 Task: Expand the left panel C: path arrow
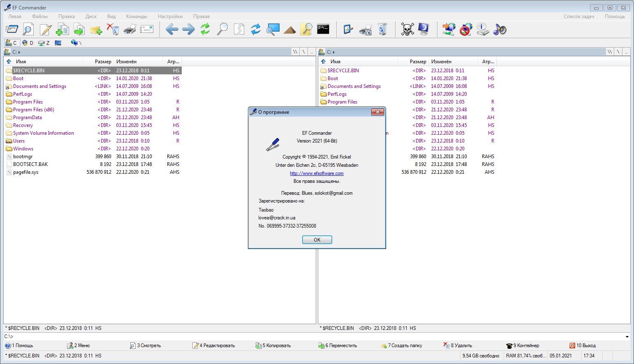19,52
